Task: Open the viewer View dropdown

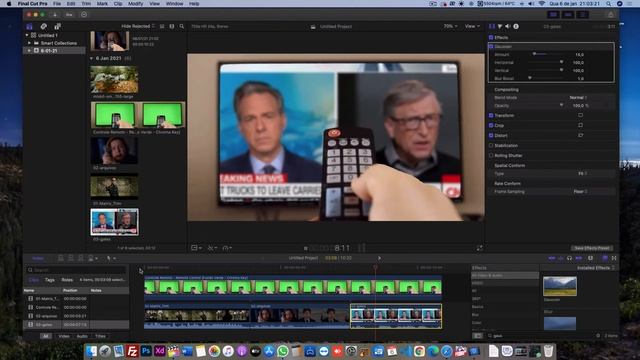Action: tap(472, 26)
